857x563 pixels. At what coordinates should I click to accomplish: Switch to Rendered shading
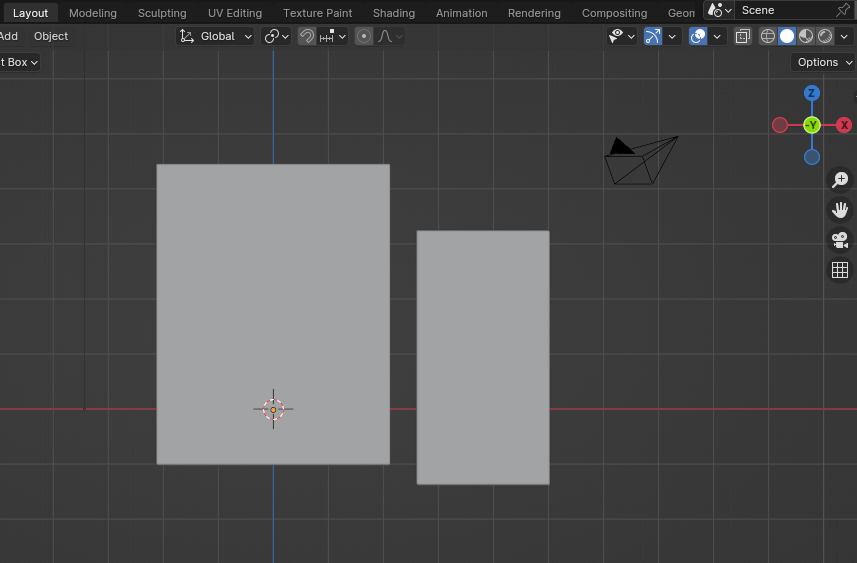tap(825, 36)
